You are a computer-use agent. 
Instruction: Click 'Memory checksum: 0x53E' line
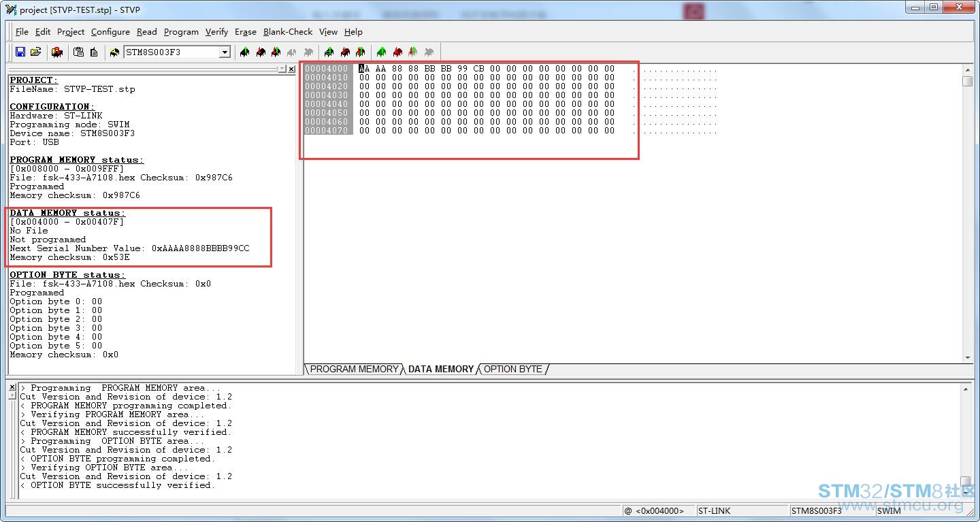[69, 257]
